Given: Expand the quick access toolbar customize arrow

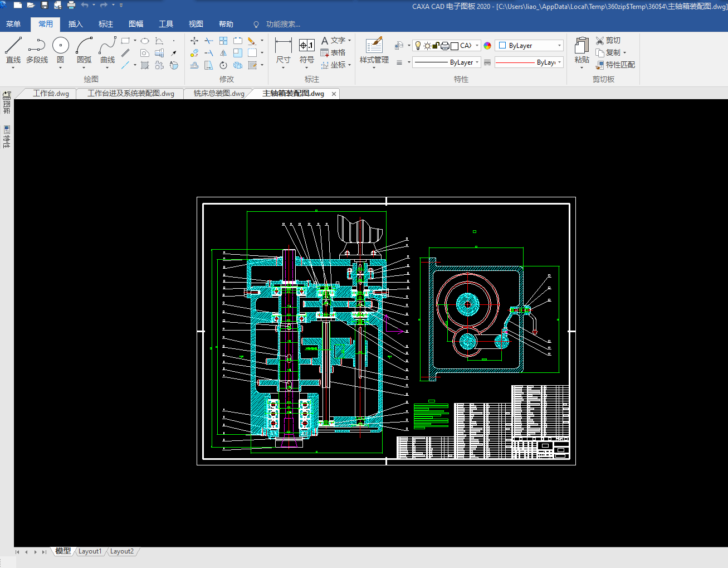Looking at the screenshot, I should click(121, 5).
